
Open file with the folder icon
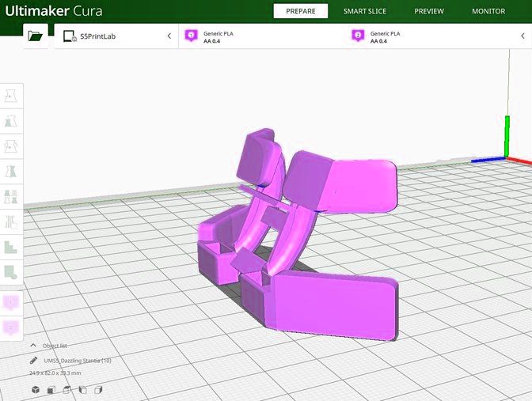pos(36,36)
